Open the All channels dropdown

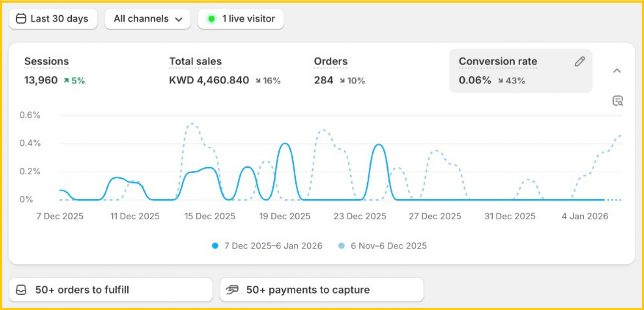[x=148, y=19]
